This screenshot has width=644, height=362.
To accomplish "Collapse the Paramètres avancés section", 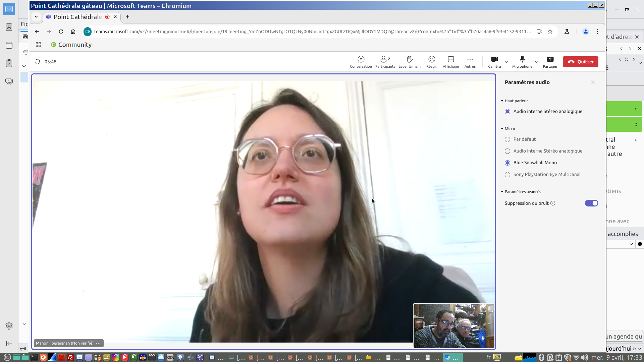I will (522, 192).
